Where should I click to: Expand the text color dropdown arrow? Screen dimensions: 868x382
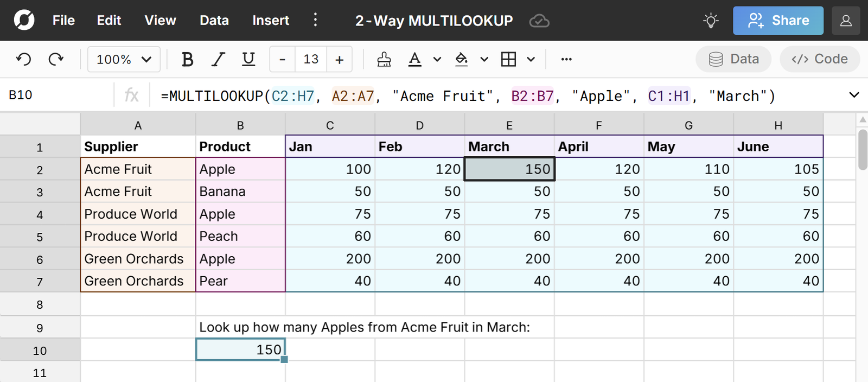tap(437, 59)
